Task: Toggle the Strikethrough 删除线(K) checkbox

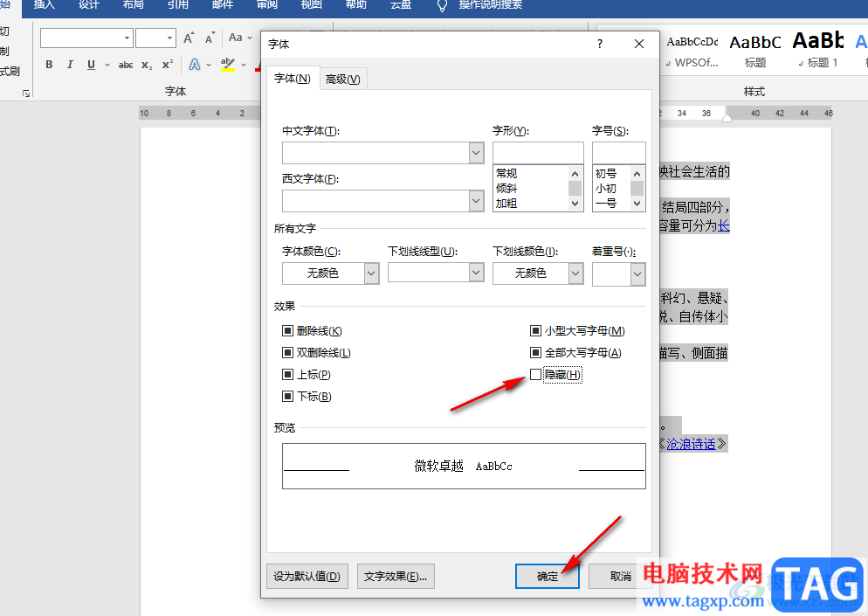Action: pos(287,330)
